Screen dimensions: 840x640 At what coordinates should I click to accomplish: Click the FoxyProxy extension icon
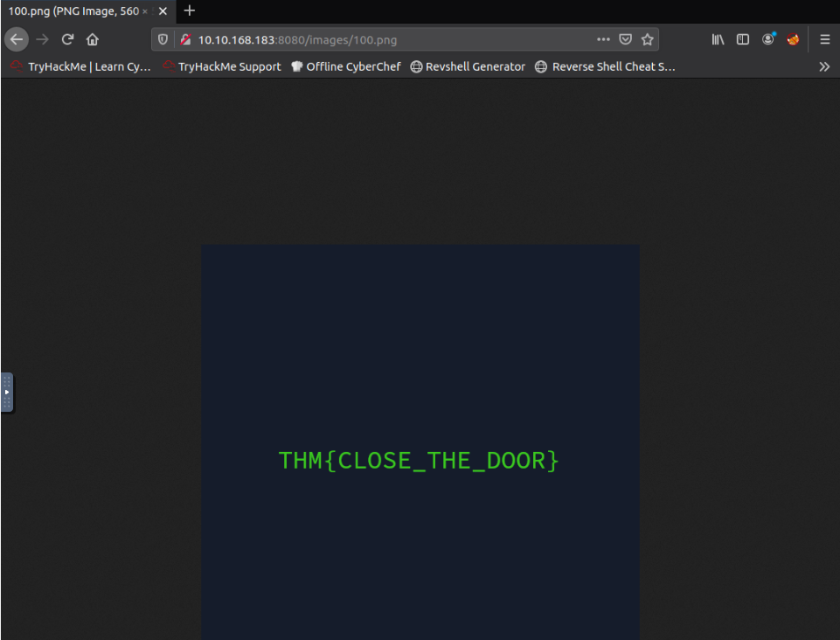[x=793, y=39]
